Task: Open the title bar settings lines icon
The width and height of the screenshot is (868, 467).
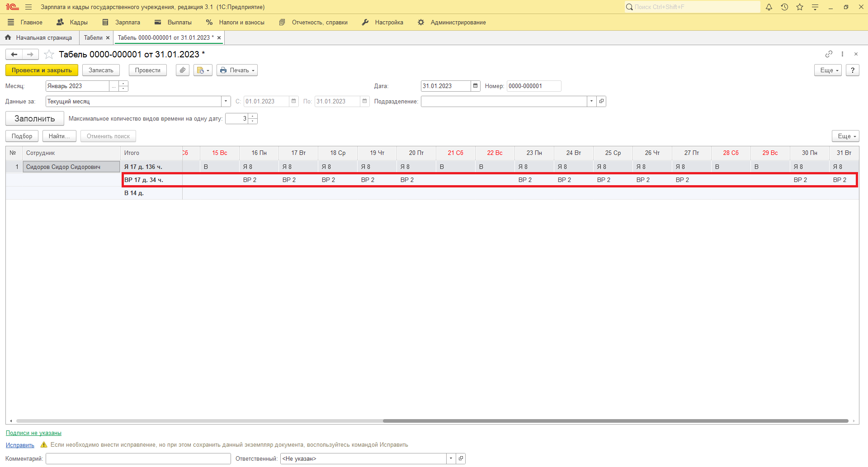Action: [815, 7]
